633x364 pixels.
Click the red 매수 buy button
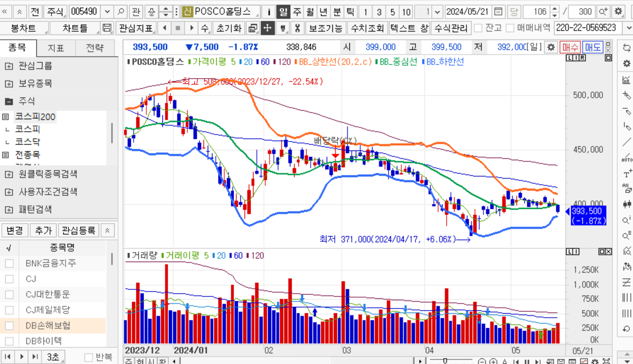pyautogui.click(x=570, y=47)
